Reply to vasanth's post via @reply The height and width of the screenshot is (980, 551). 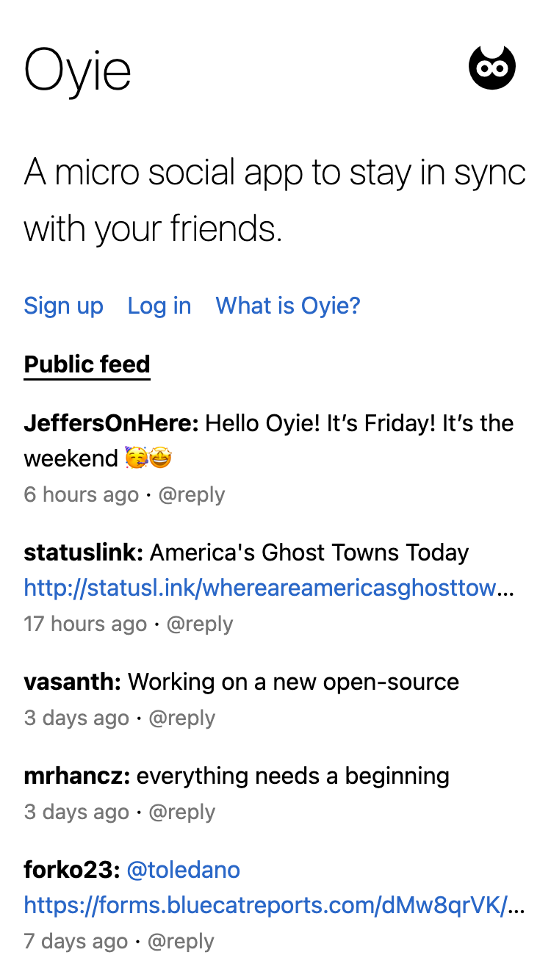click(182, 718)
